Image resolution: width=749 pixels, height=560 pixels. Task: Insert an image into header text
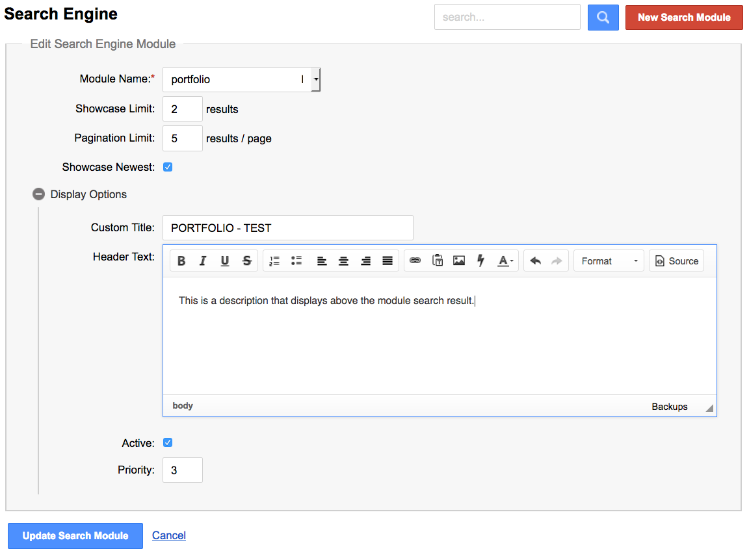[459, 261]
